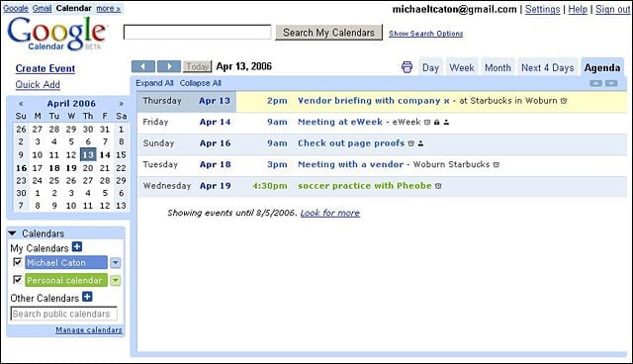Click Look for more link

[329, 213]
